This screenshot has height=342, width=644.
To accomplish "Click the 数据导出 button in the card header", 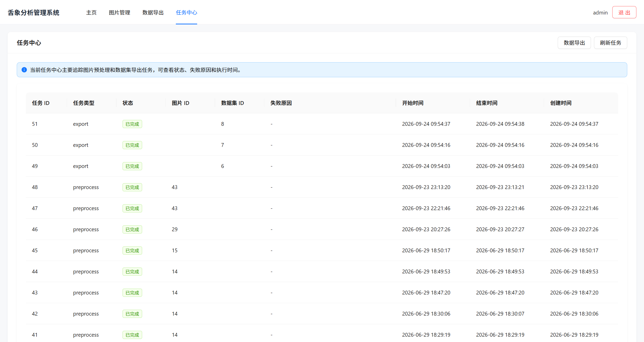I will (x=574, y=43).
